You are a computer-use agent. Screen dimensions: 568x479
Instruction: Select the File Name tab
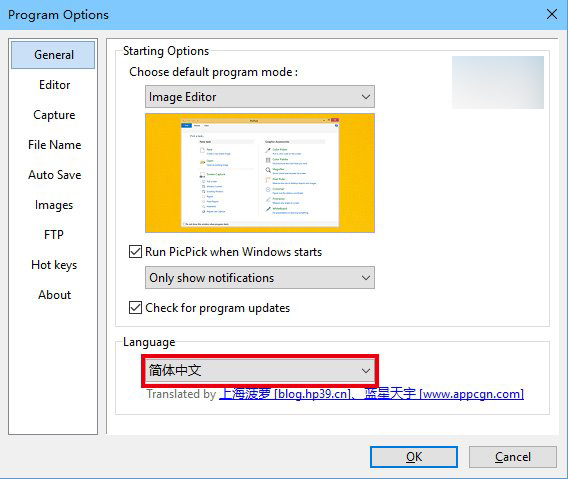click(54, 145)
